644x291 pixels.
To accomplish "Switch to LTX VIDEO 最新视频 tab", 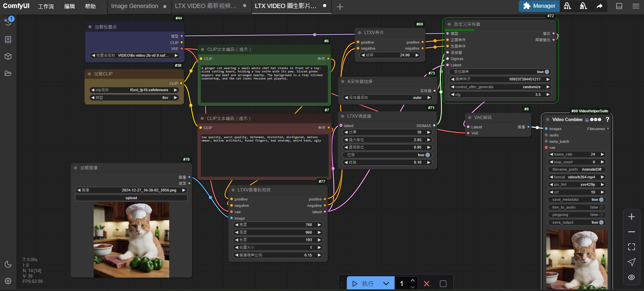I will point(205,6).
